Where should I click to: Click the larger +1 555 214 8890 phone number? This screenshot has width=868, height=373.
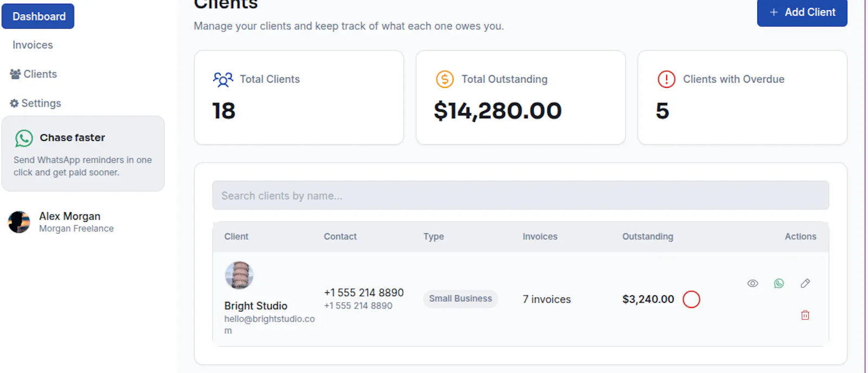[363, 293]
